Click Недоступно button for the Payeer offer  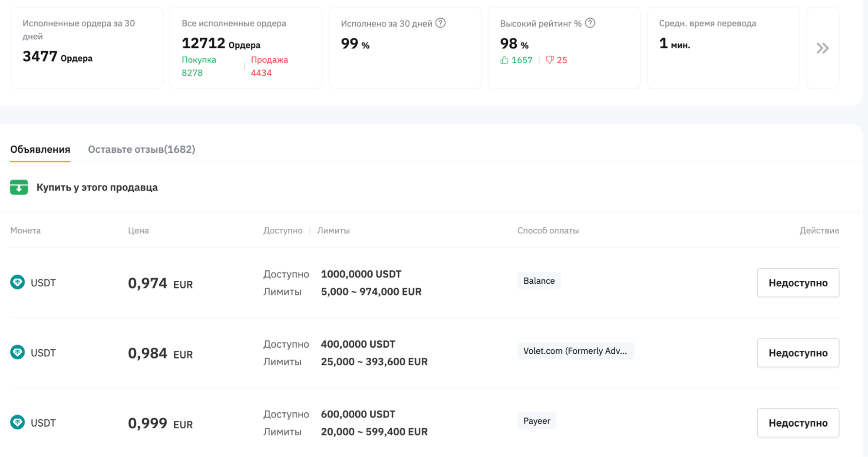[x=798, y=423]
